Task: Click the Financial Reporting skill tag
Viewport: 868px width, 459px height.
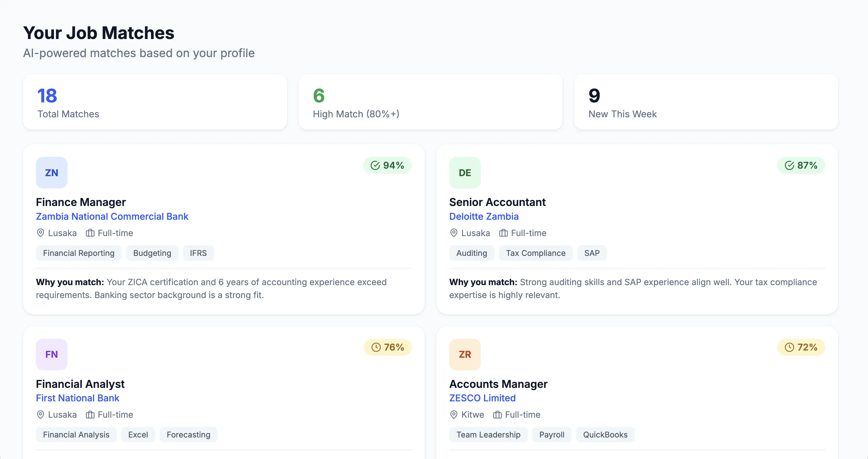Action: click(x=79, y=253)
